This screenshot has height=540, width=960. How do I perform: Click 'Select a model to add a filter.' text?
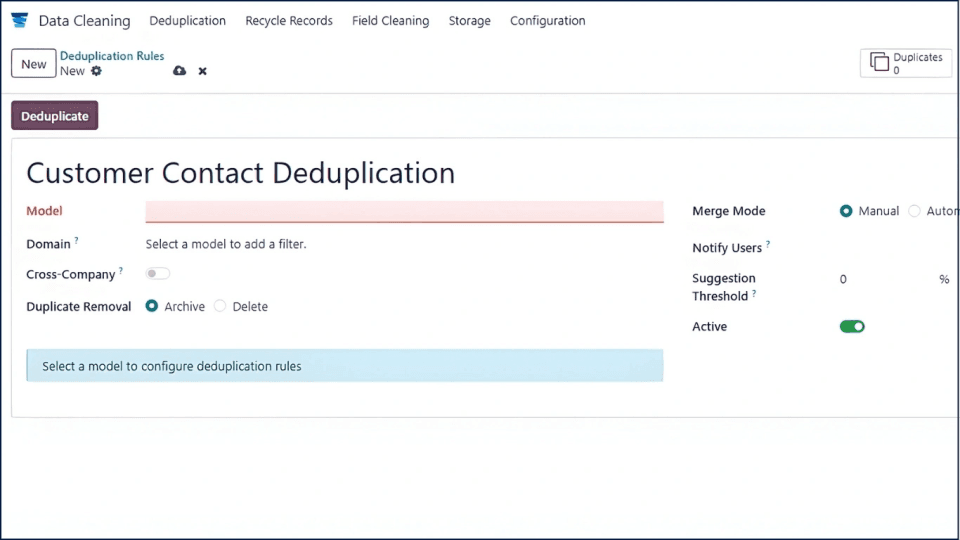coord(226,244)
